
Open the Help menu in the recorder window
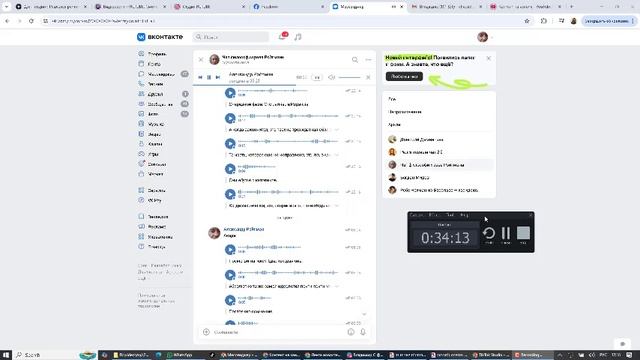(x=464, y=215)
